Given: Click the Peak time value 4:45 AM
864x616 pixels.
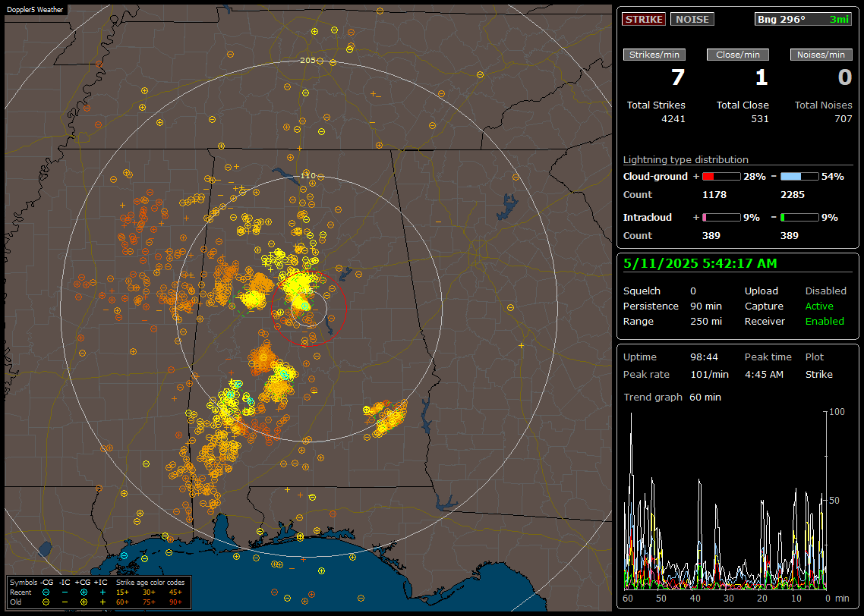Looking at the screenshot, I should (764, 375).
